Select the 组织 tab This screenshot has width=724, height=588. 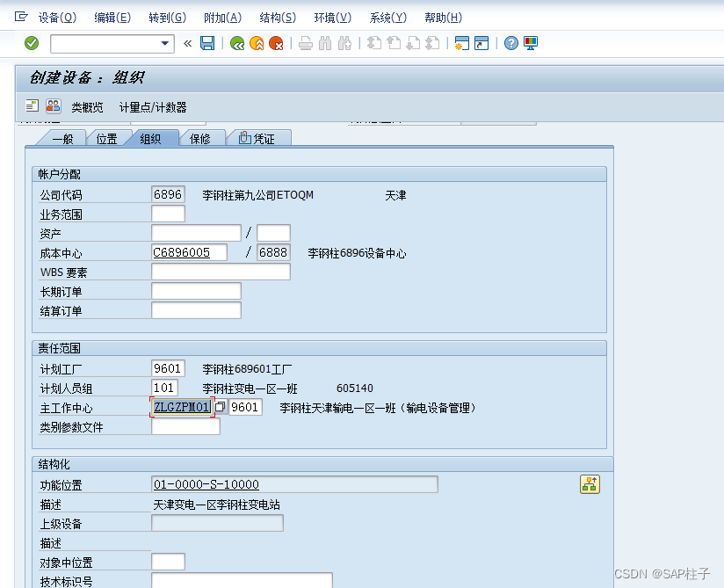[150, 139]
